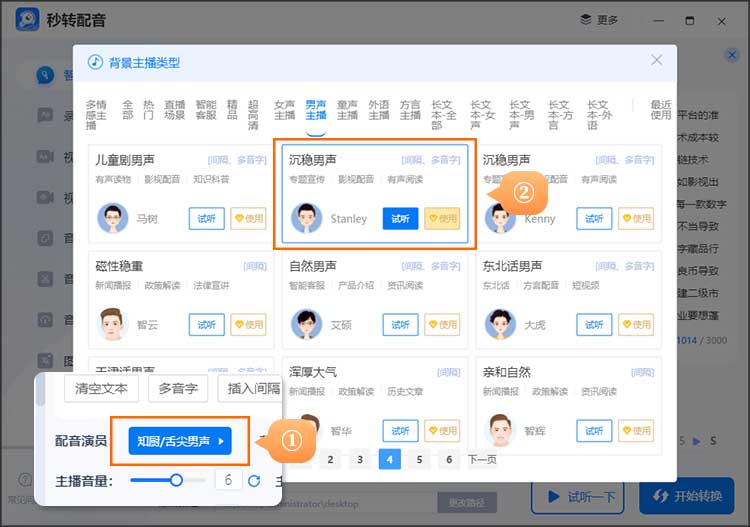Viewport: 750px width, 527px height.
Task: Preview 马树 voice with 试听 button
Action: pyautogui.click(x=207, y=219)
